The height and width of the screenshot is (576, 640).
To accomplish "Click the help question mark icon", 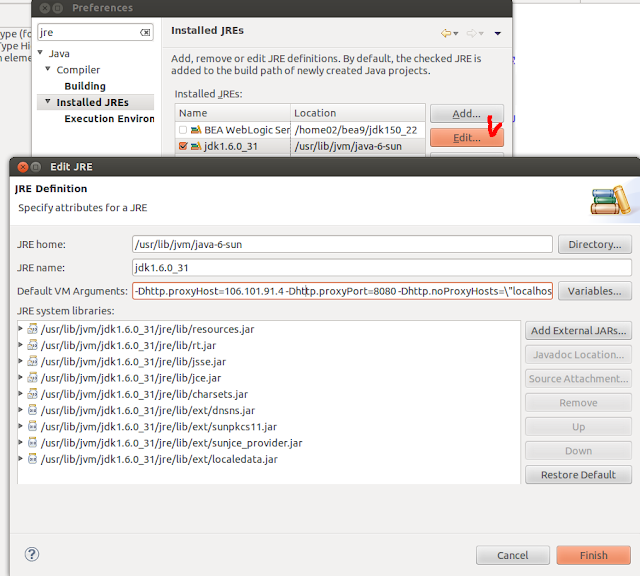I will [x=32, y=554].
